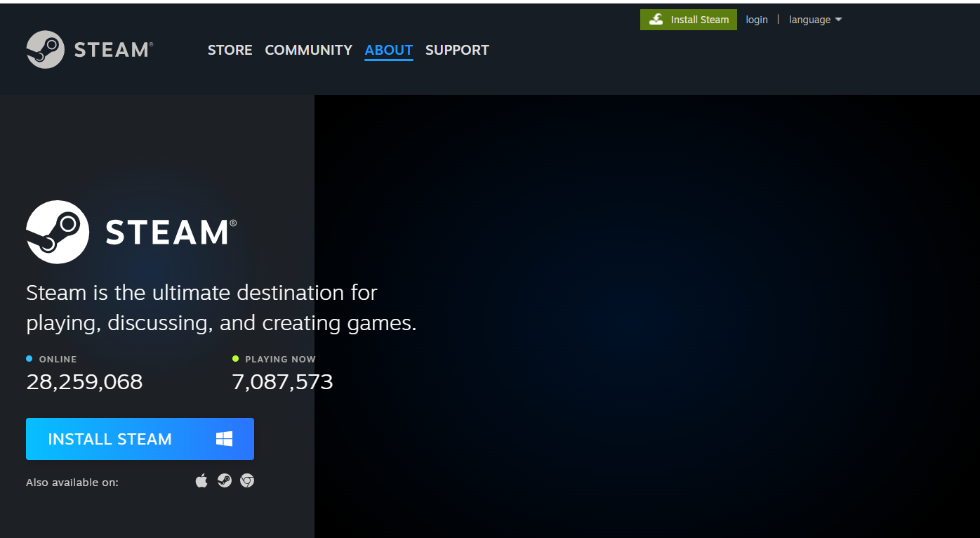Click the login link at top
Screen dimensions: 980x538
point(757,20)
